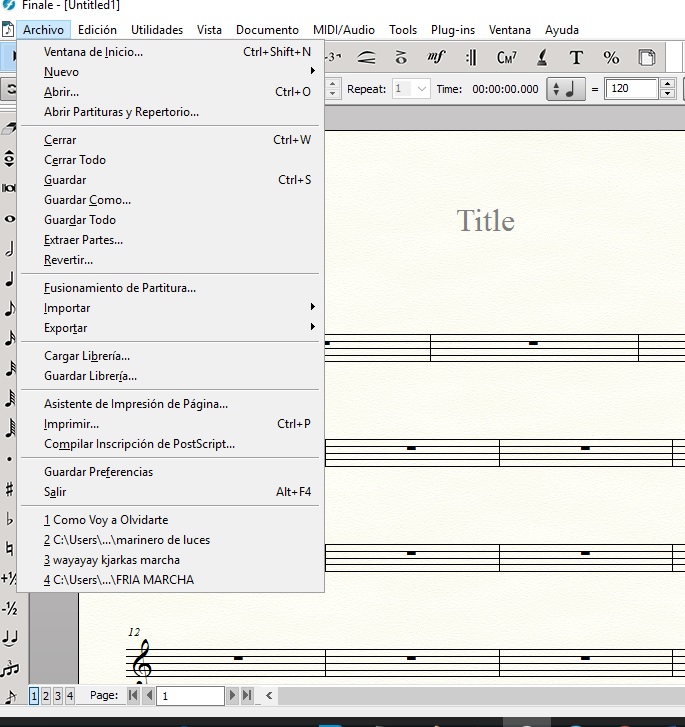Open the Smart Shape tool

point(366,57)
